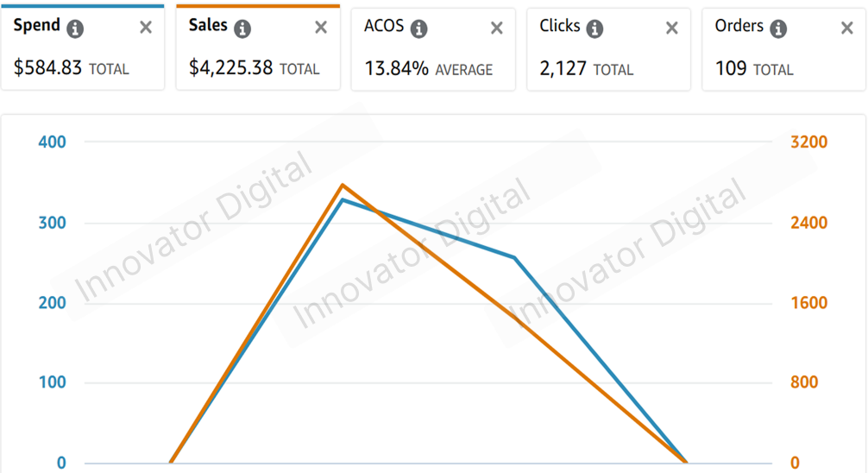Click the blue Spend line peak
Screen dimensions: 868x473
(x=343, y=200)
